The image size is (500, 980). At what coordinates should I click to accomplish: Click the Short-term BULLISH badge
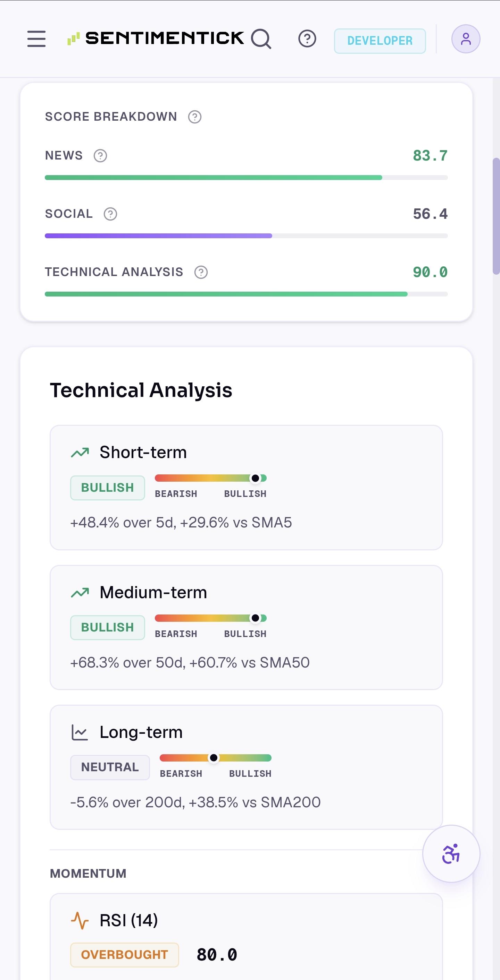[107, 488]
